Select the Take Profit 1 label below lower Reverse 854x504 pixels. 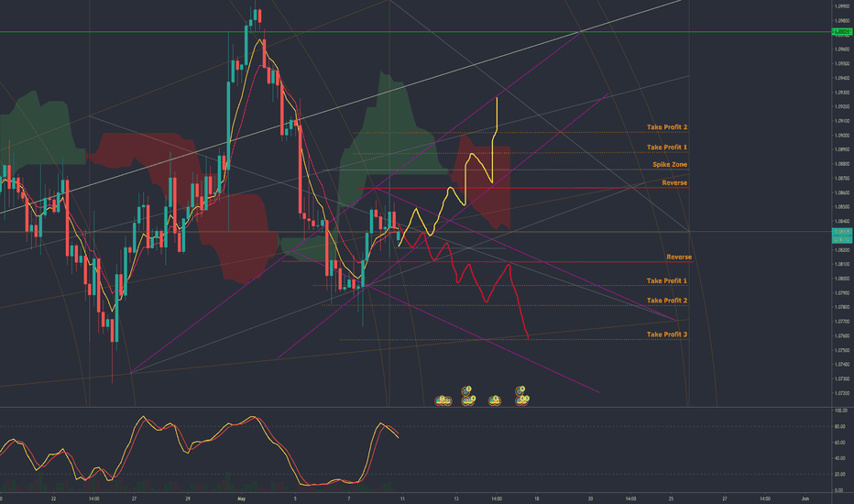tap(667, 281)
